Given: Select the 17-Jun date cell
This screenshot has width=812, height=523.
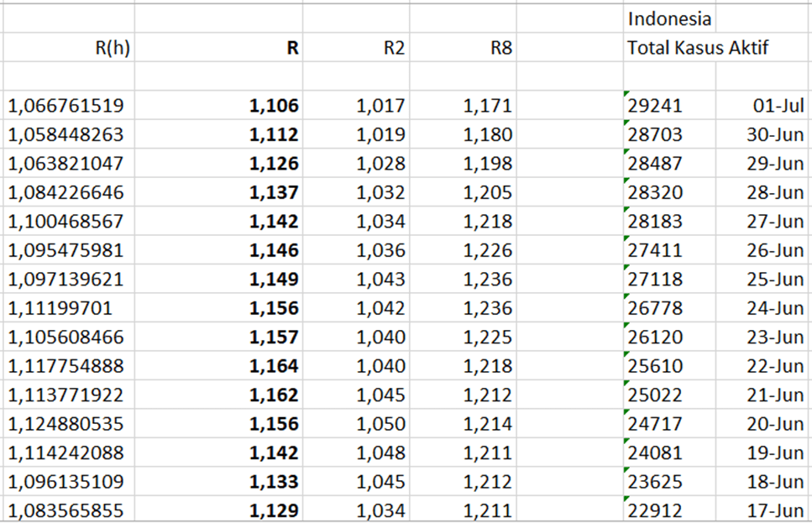Looking at the screenshot, I should pyautogui.click(x=763, y=510).
